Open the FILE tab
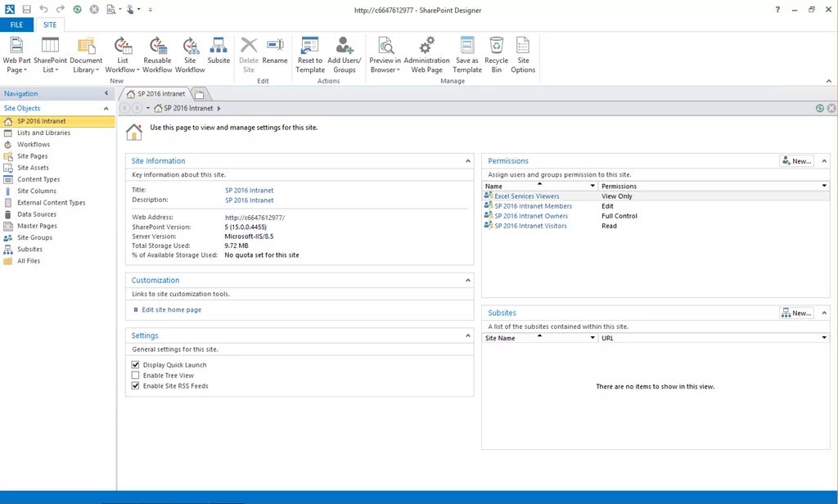838x504 pixels. (x=16, y=25)
